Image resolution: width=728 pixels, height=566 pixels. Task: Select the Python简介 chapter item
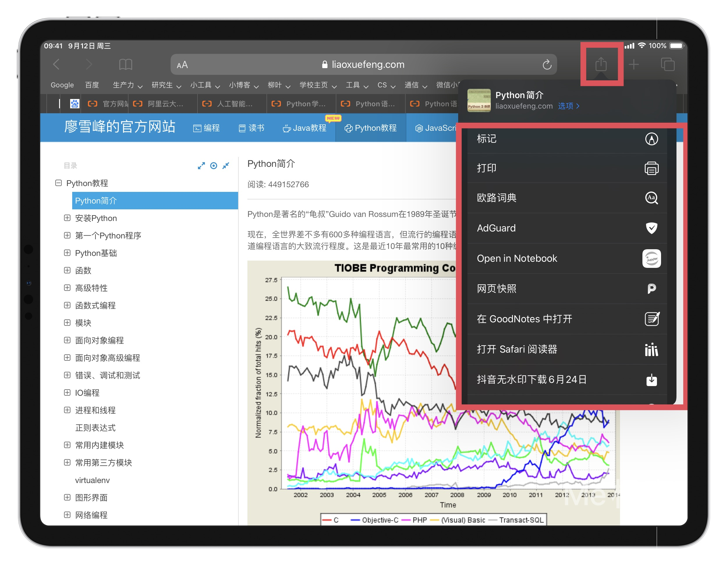[155, 201]
